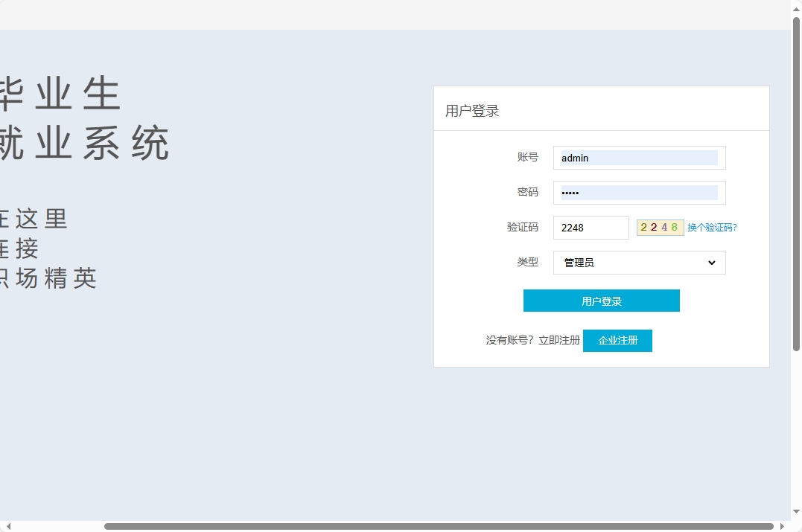Open the 类型 user type dropdown
Screen dimensions: 802x532
(639, 262)
